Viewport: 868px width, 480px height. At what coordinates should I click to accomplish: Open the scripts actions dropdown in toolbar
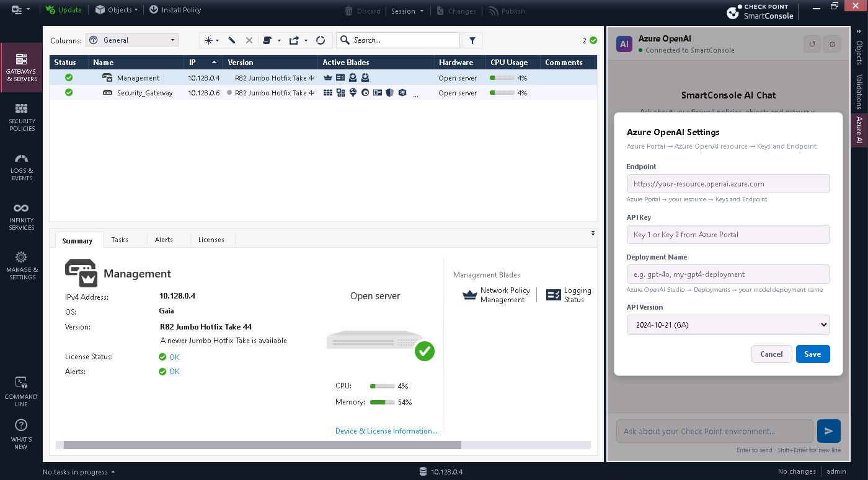(x=272, y=40)
